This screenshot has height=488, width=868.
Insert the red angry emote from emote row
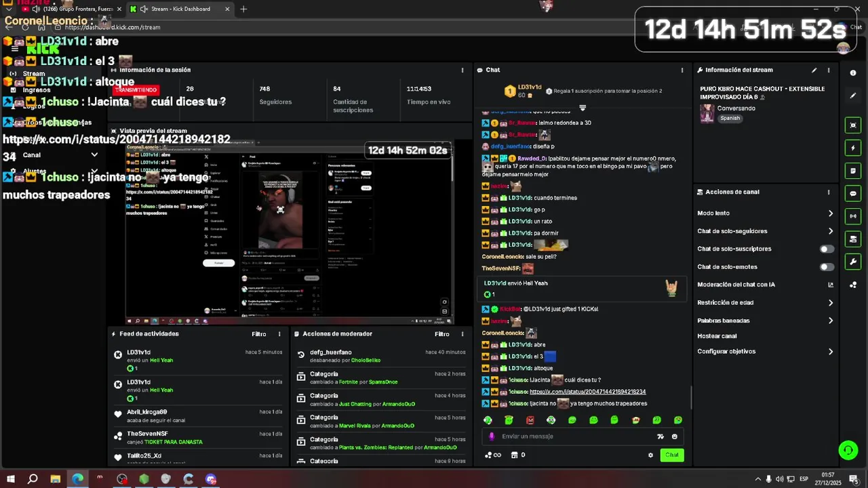tap(530, 420)
